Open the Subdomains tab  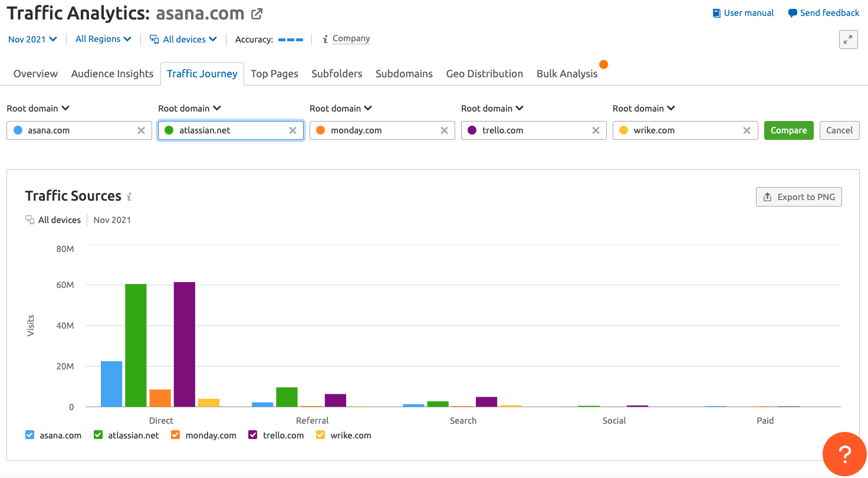coord(404,74)
